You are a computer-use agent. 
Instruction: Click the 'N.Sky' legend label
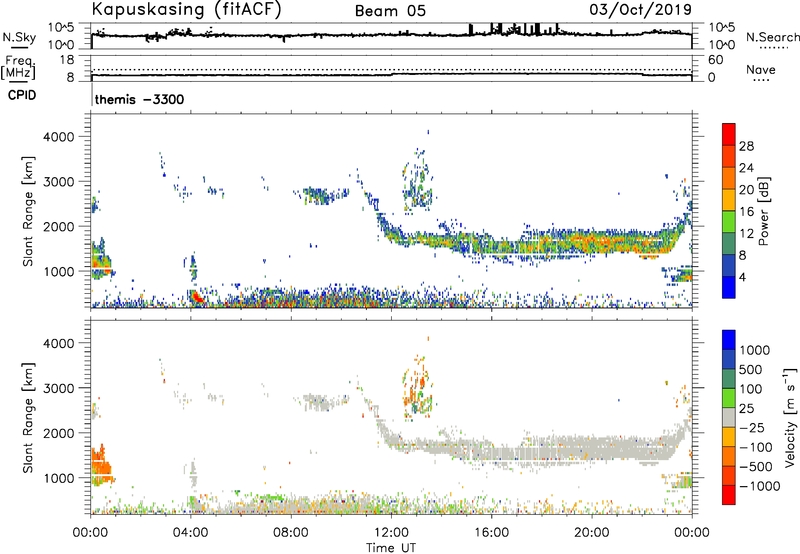click(x=19, y=37)
